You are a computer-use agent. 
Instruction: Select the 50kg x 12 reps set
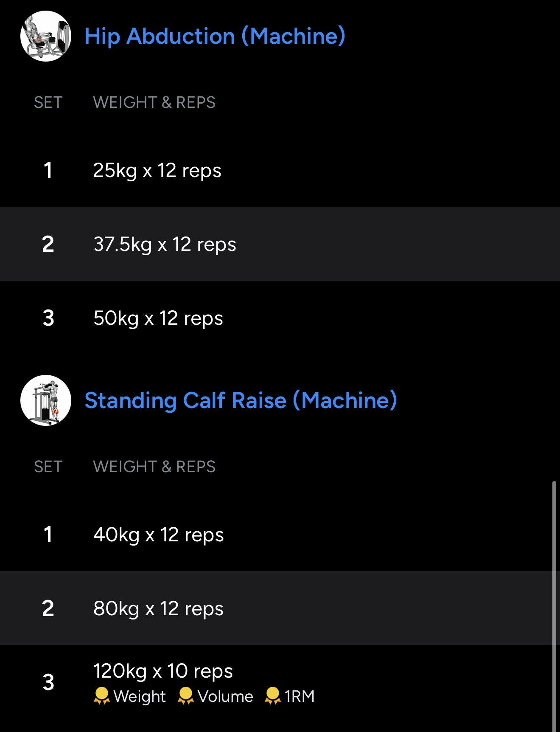point(158,318)
